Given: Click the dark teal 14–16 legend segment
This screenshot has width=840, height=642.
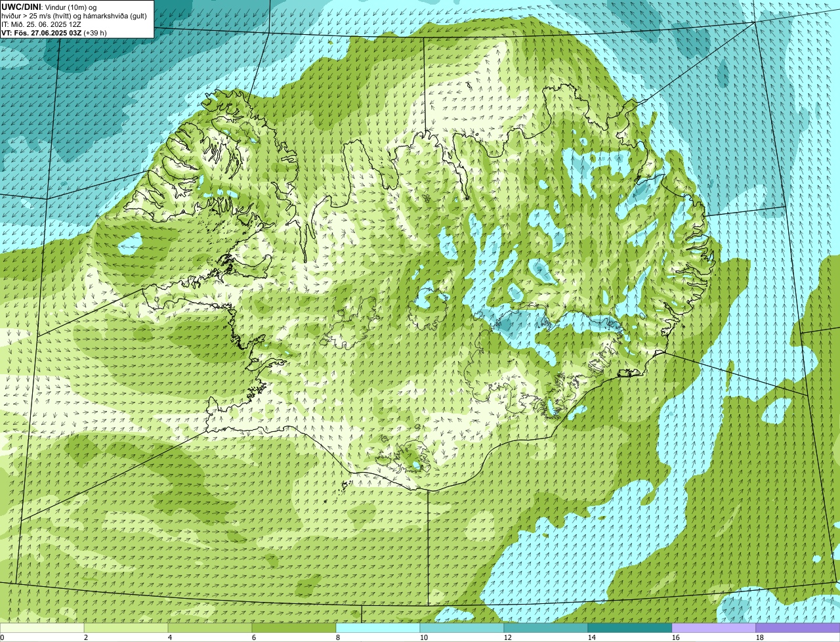Looking at the screenshot, I should click(x=630, y=628).
